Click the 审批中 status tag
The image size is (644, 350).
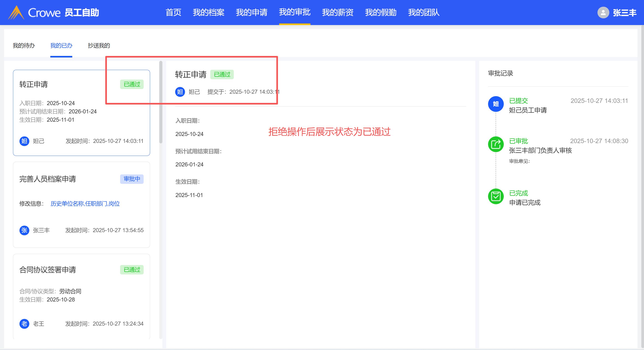132,179
